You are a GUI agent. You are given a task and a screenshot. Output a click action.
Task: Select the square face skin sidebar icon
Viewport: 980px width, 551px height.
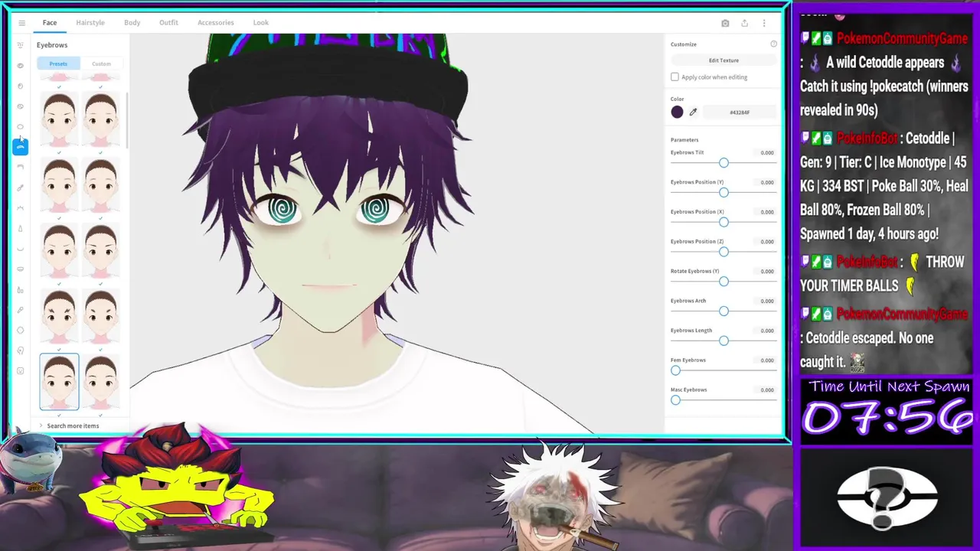pyautogui.click(x=21, y=371)
